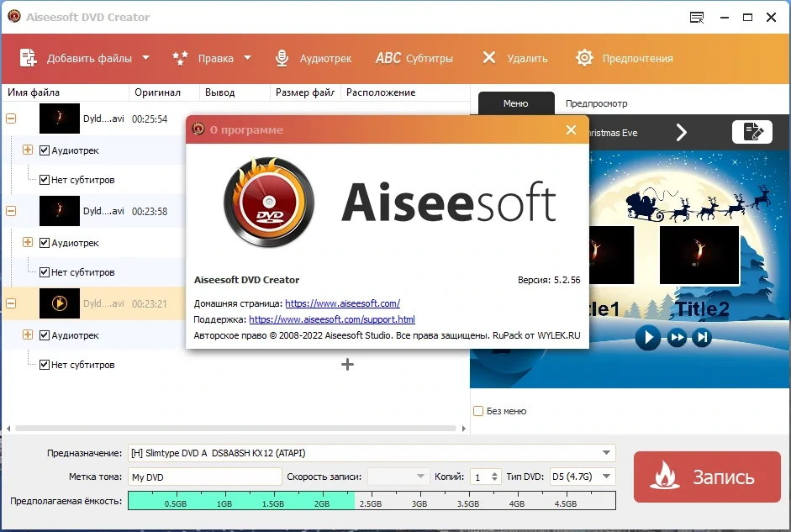Click the Вывод column header

[235, 92]
